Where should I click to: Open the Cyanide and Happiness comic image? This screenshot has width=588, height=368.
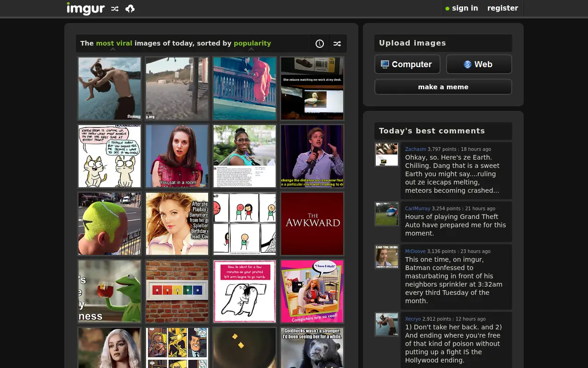click(x=245, y=224)
